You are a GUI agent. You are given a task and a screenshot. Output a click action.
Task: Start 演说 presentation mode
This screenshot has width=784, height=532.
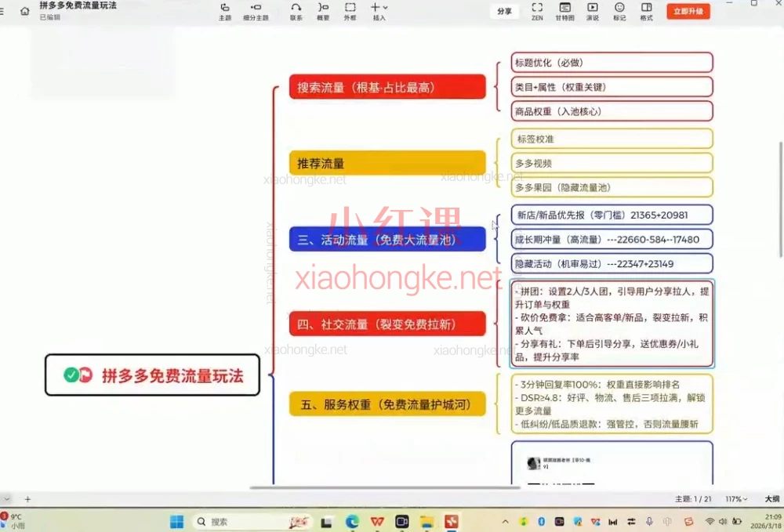tap(593, 12)
